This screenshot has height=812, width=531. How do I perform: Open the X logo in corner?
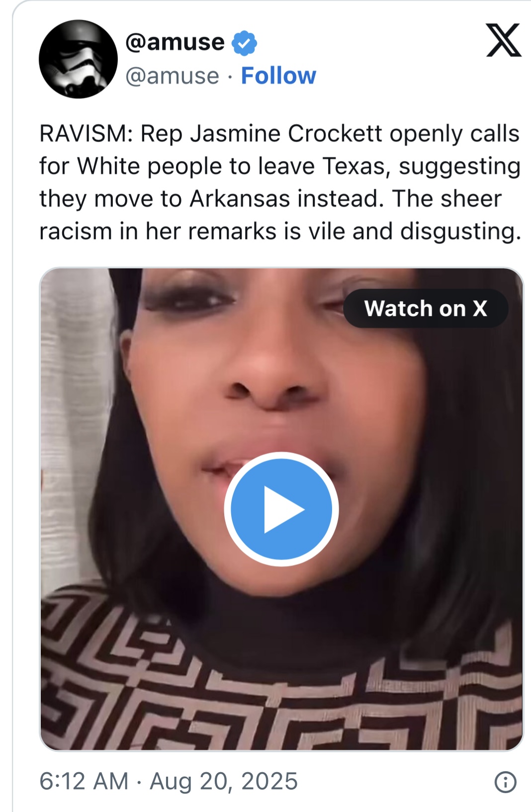[x=504, y=40]
